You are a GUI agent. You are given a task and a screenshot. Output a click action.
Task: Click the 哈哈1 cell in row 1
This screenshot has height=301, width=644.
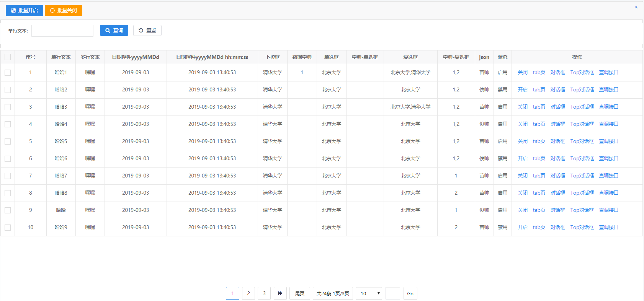tap(61, 72)
